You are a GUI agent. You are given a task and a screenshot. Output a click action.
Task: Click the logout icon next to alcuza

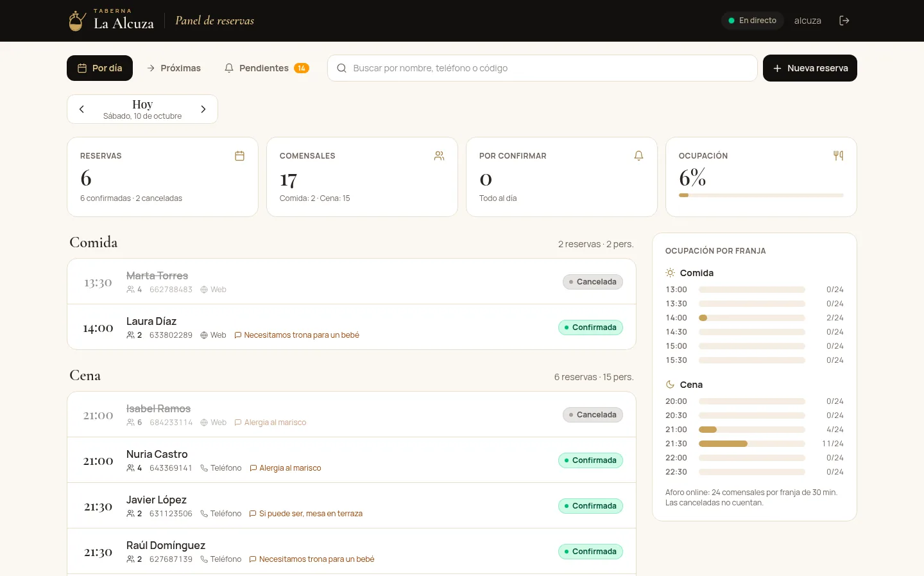844,21
